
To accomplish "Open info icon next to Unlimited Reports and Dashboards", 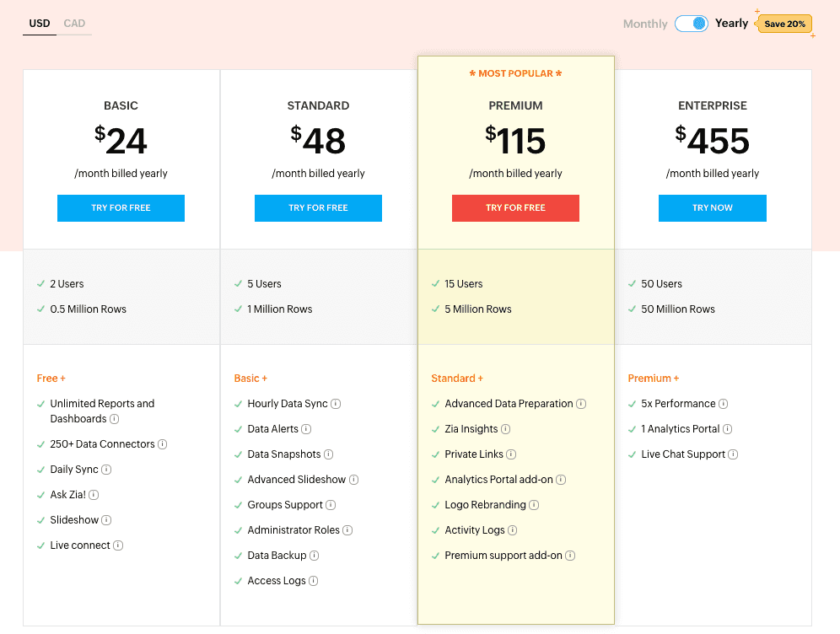I will (114, 419).
